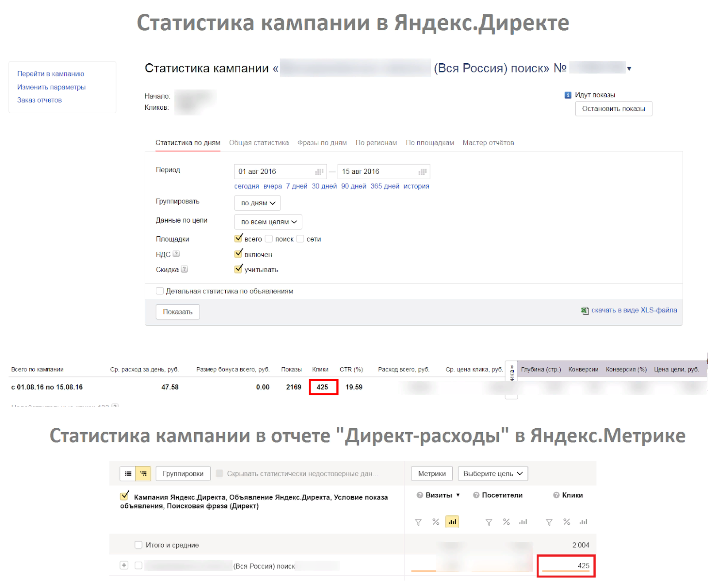The height and width of the screenshot is (588, 708).
Task: Check the поиск platforms checkbox
Action: coord(269,239)
